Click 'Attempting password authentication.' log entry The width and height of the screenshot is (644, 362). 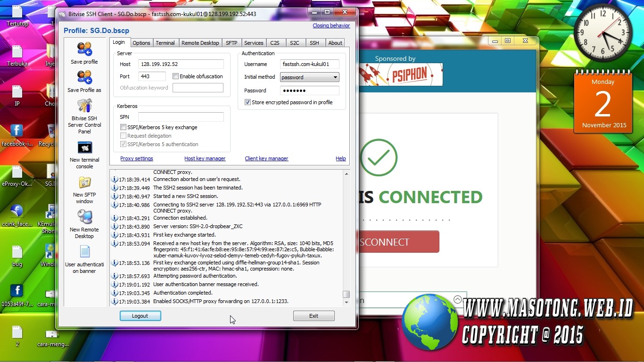(195, 276)
